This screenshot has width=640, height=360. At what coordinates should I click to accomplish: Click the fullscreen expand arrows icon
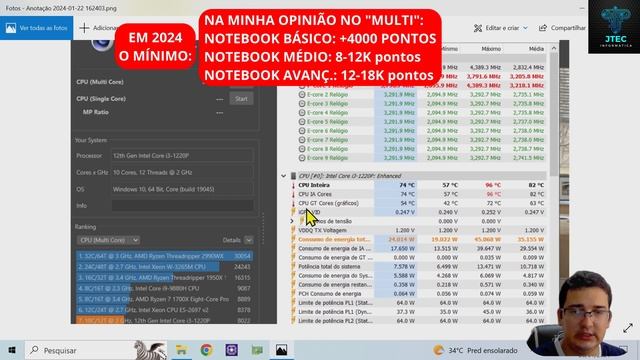pyautogui.click(x=628, y=328)
